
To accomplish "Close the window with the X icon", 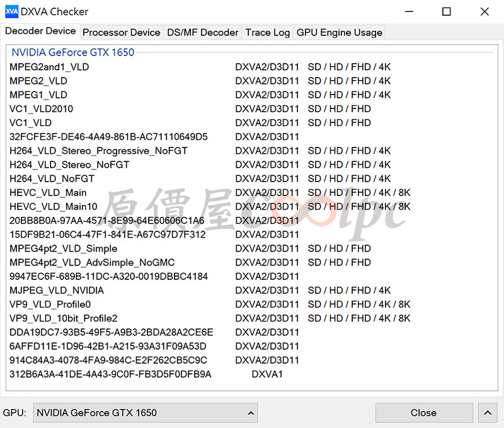I will (x=484, y=11).
